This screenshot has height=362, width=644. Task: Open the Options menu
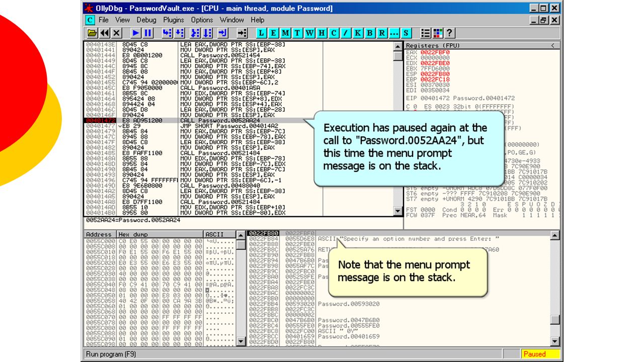coord(202,20)
